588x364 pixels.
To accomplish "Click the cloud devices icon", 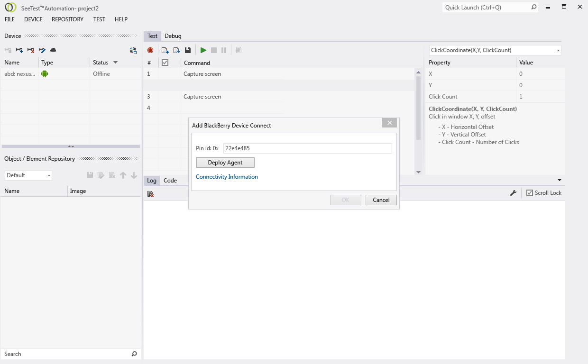I will point(53,50).
